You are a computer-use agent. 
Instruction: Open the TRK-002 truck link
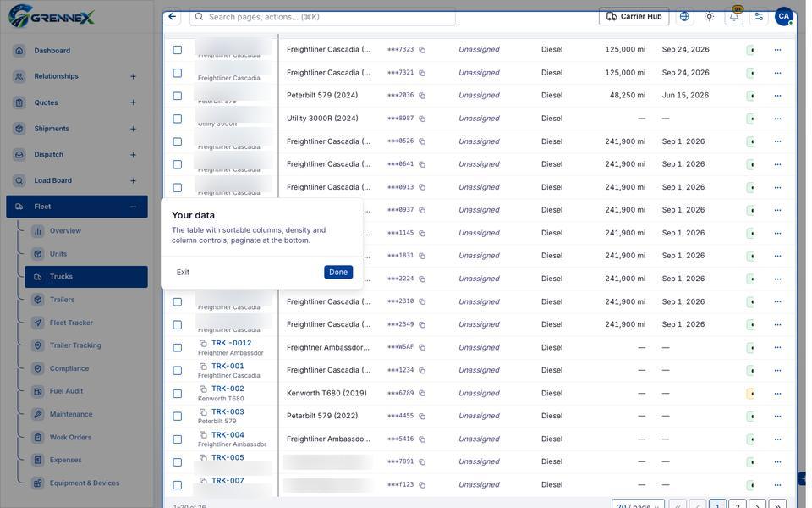tap(228, 389)
